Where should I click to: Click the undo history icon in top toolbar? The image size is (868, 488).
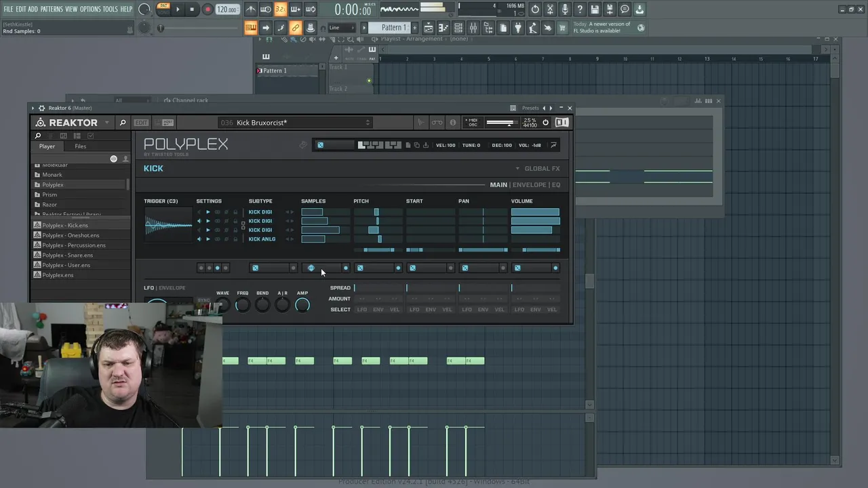tap(535, 9)
